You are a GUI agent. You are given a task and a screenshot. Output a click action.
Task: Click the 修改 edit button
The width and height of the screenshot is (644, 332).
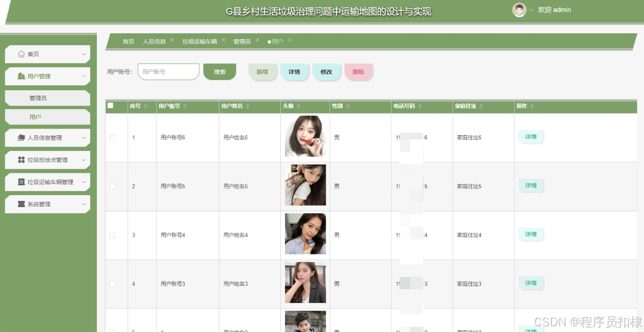tap(326, 72)
